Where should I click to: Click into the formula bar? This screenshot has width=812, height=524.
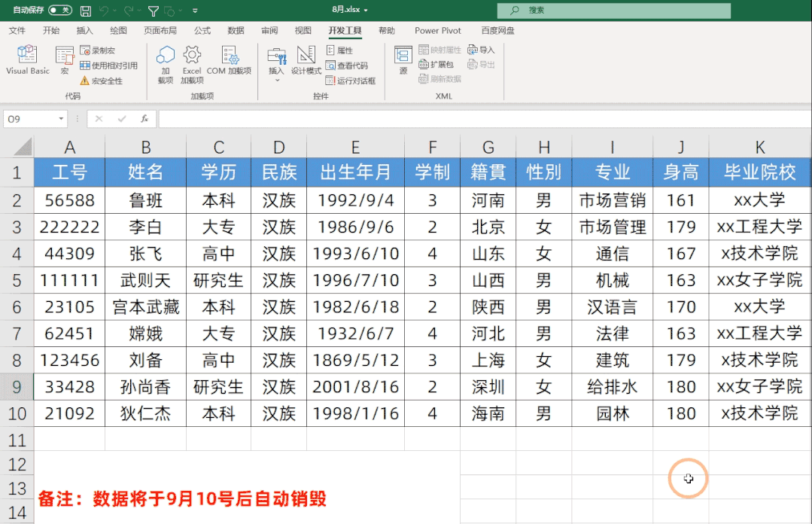(485, 119)
